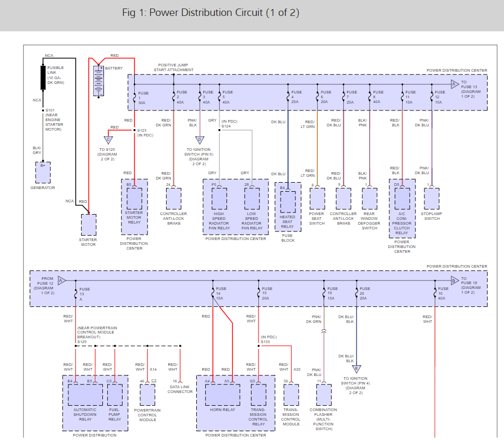Screen dimensions: 504x444
Task: Click triangle connector D to ignition switch
Action: coord(199,140)
